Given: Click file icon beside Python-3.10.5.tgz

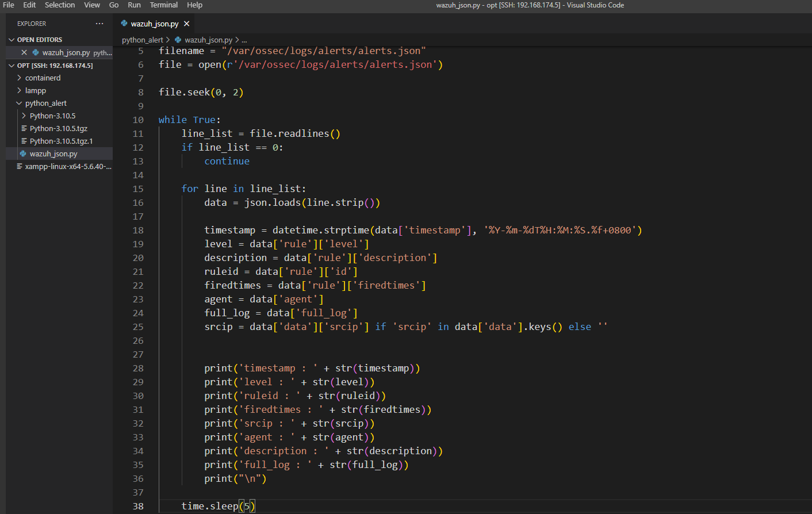Looking at the screenshot, I should point(24,128).
